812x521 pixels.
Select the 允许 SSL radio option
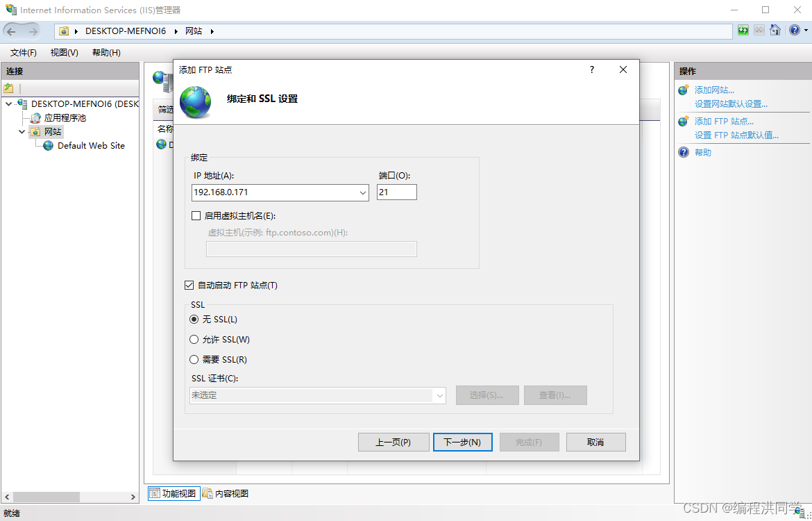[x=194, y=340]
